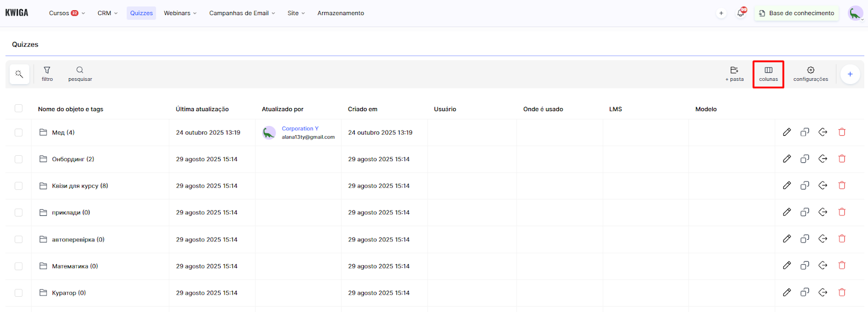Screen dimensions: 868x312
Task: Click the magic wand toolbar button
Action: [20, 74]
